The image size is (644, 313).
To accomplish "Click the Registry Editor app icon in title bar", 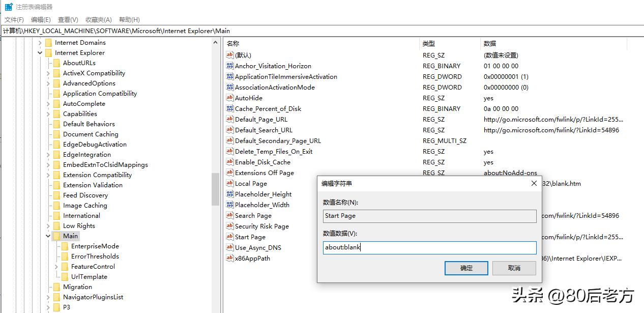I will (9, 7).
